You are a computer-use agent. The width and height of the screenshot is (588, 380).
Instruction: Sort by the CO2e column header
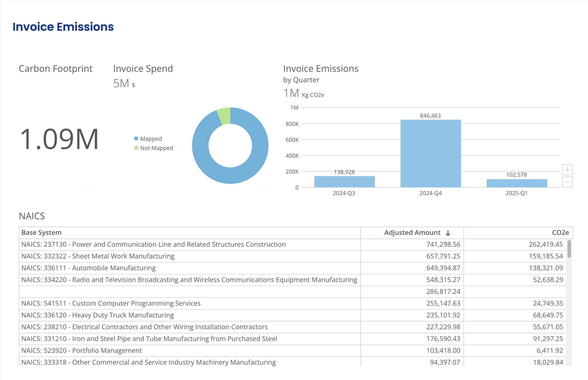coord(560,233)
